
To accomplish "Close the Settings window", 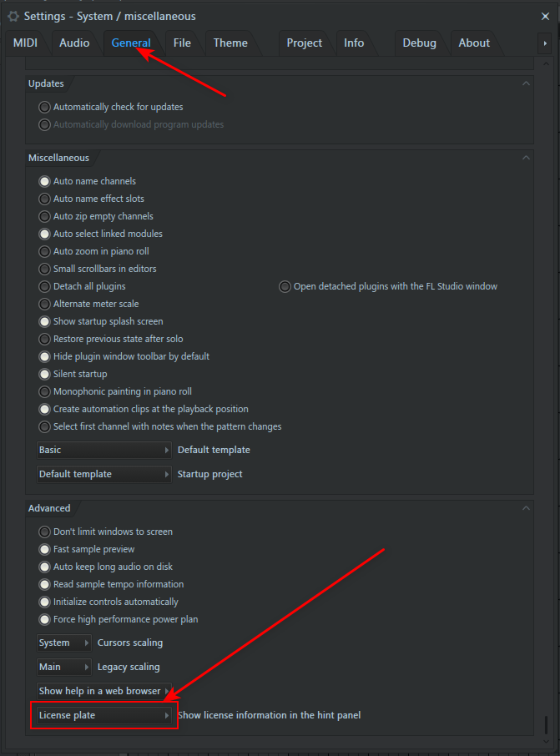I will 545,16.
